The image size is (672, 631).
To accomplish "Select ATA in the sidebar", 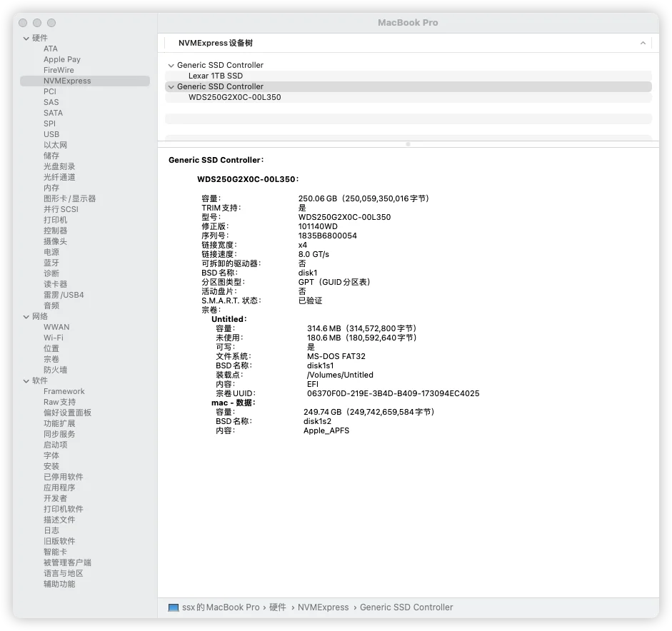I will [x=51, y=49].
